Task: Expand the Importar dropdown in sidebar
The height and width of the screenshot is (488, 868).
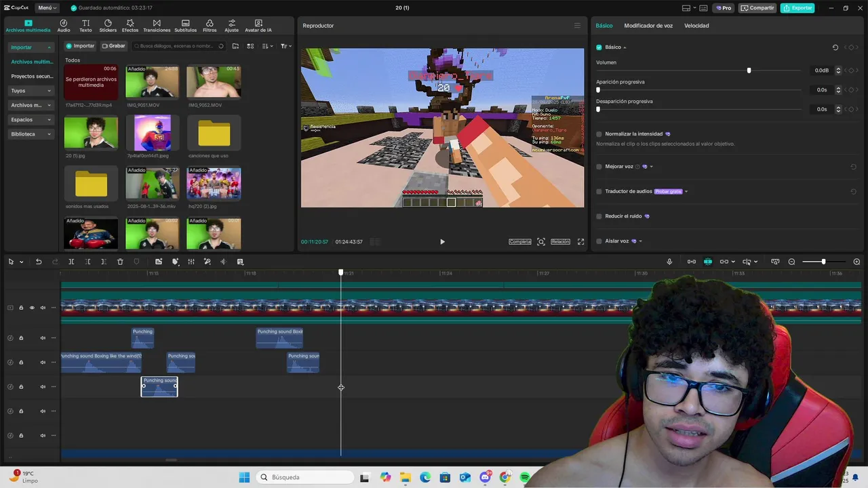Action: [31, 47]
